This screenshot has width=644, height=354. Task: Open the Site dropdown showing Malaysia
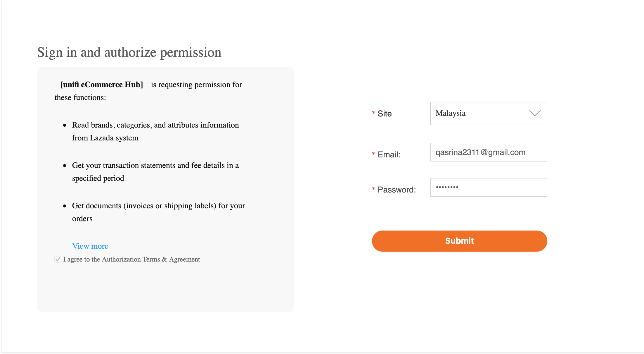tap(482, 114)
